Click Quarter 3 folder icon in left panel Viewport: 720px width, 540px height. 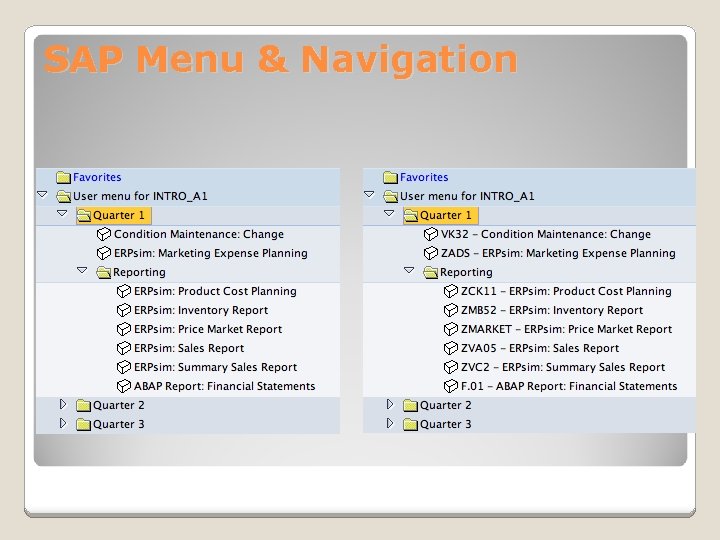(84, 424)
